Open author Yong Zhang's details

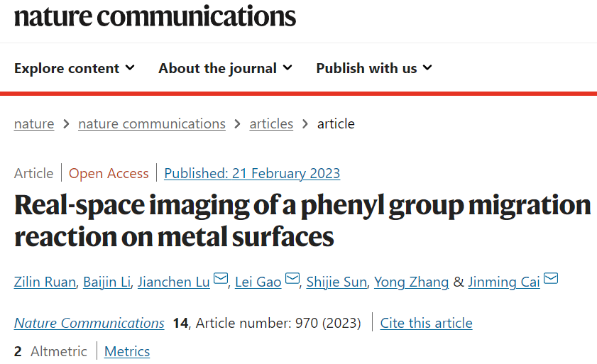pyautogui.click(x=411, y=282)
